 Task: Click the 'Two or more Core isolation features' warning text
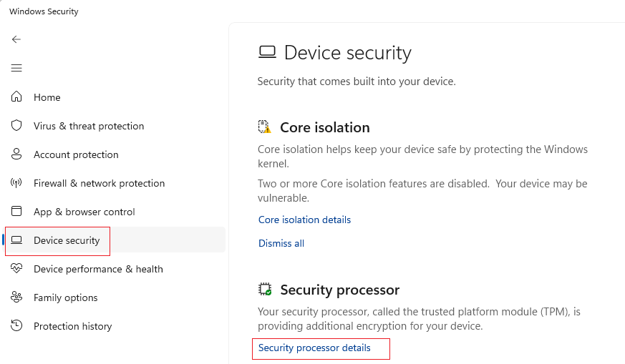(x=422, y=191)
